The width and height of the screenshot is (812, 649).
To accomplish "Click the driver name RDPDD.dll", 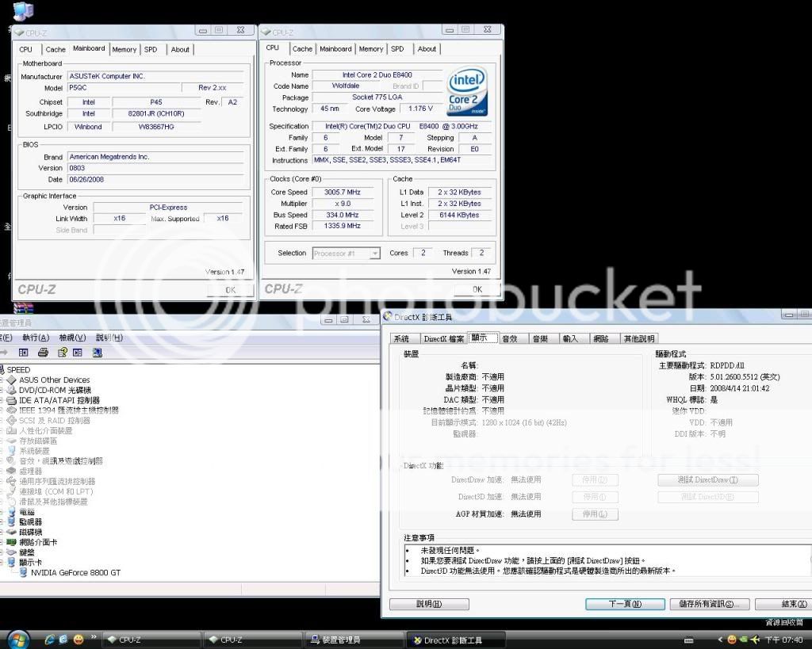I will [x=727, y=365].
